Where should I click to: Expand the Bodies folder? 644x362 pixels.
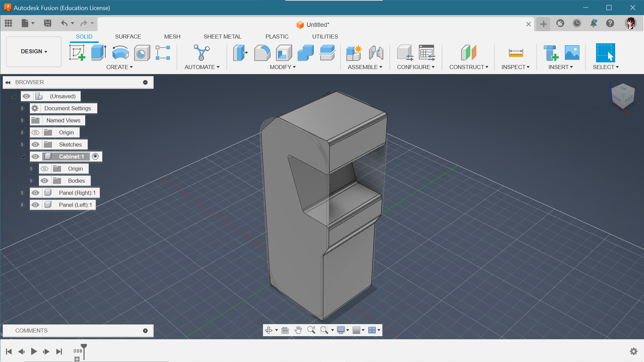click(32, 181)
